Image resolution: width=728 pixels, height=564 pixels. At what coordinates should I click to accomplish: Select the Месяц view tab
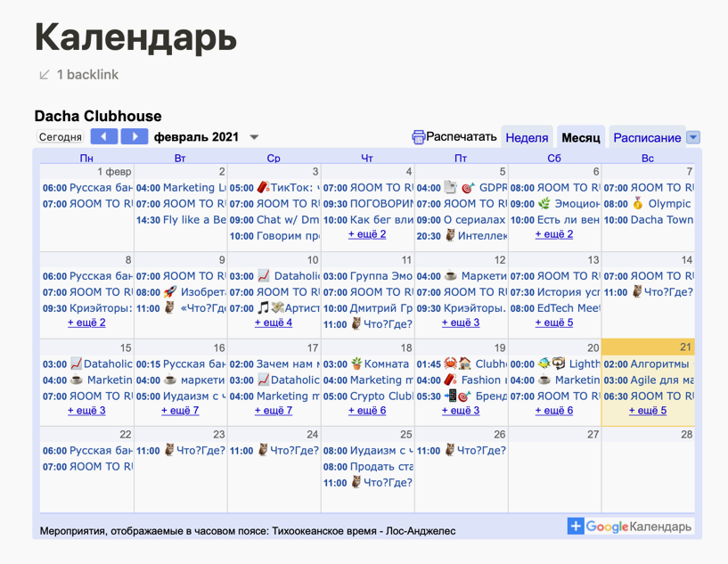(x=580, y=137)
